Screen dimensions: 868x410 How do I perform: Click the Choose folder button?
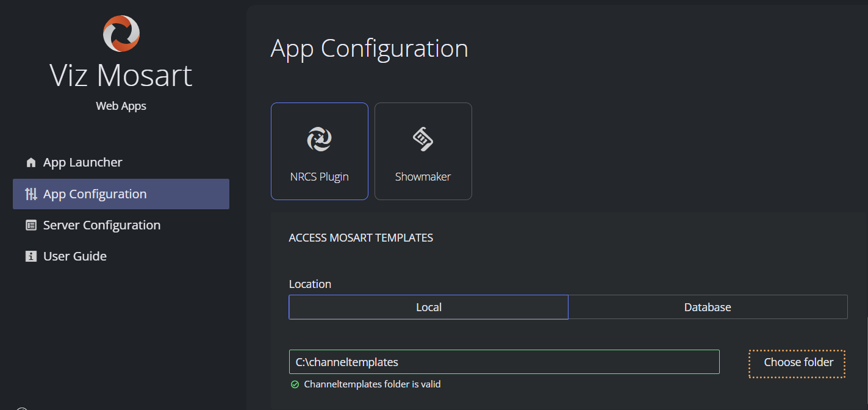tap(797, 362)
